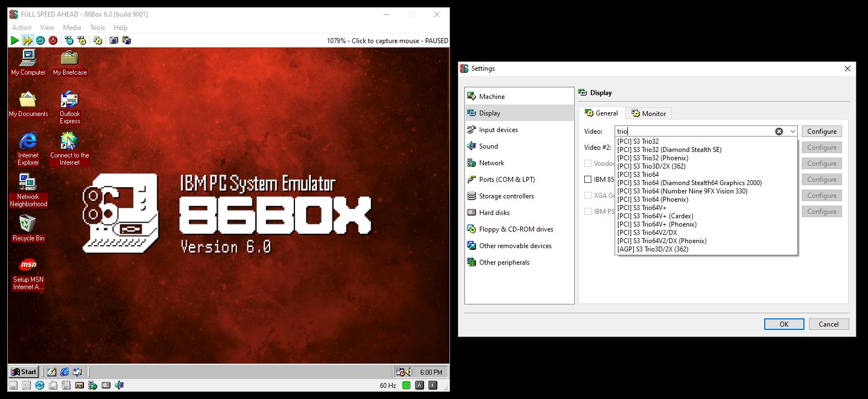This screenshot has height=399, width=868.
Task: Click the Start button in the emulated taskbar
Action: (24, 372)
